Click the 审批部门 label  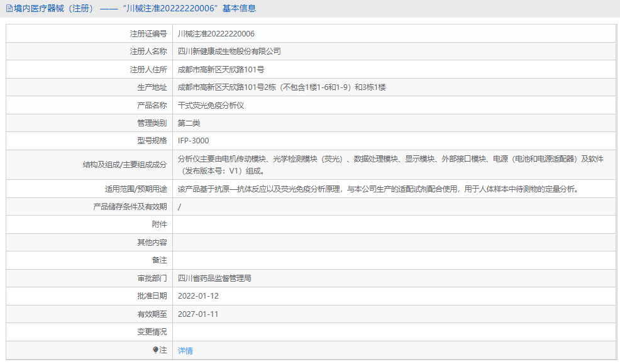coord(152,279)
